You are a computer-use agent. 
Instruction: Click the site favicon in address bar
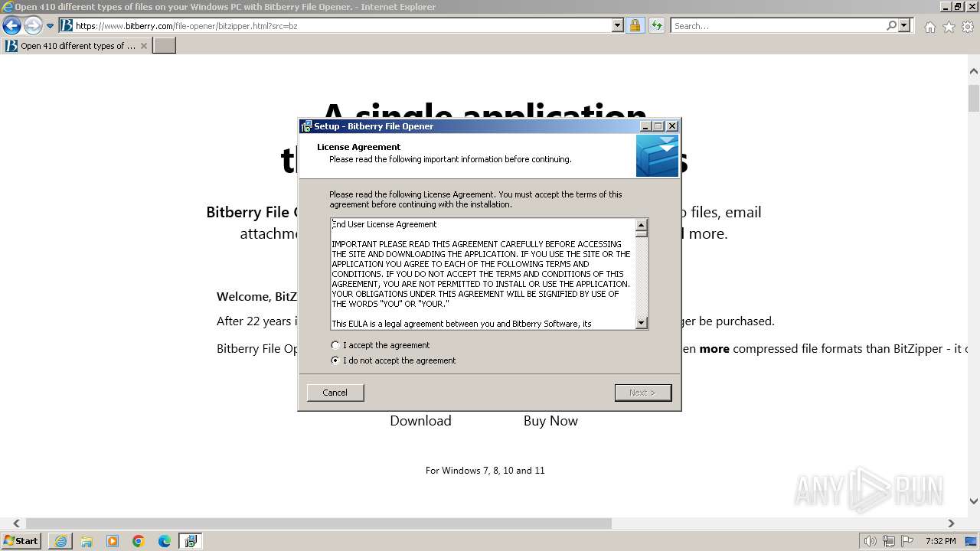tap(67, 25)
